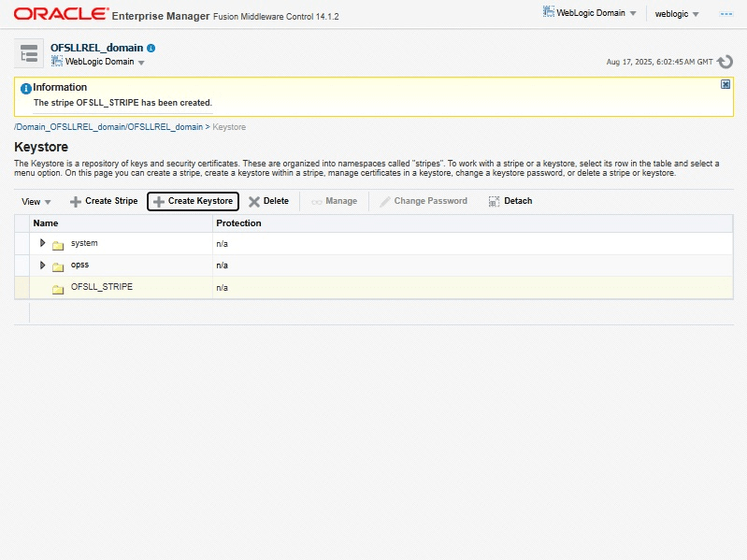Expand the opss stripe row

[x=42, y=265]
